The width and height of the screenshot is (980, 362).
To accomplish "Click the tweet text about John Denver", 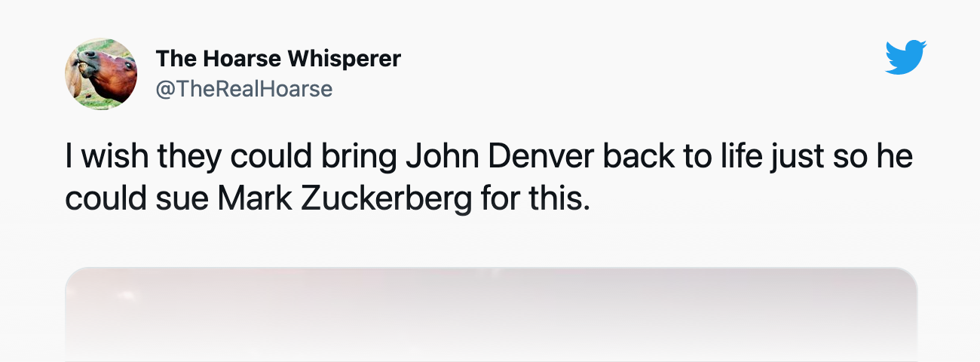I will tap(488, 176).
